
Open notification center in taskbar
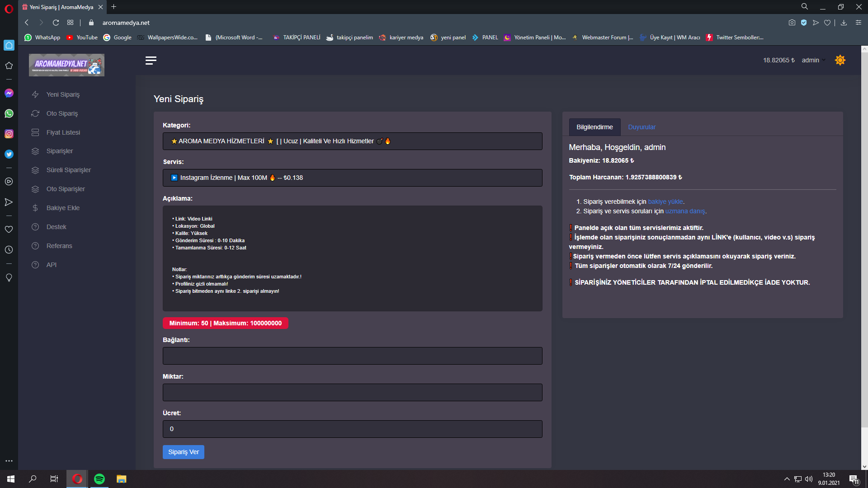[854, 479]
